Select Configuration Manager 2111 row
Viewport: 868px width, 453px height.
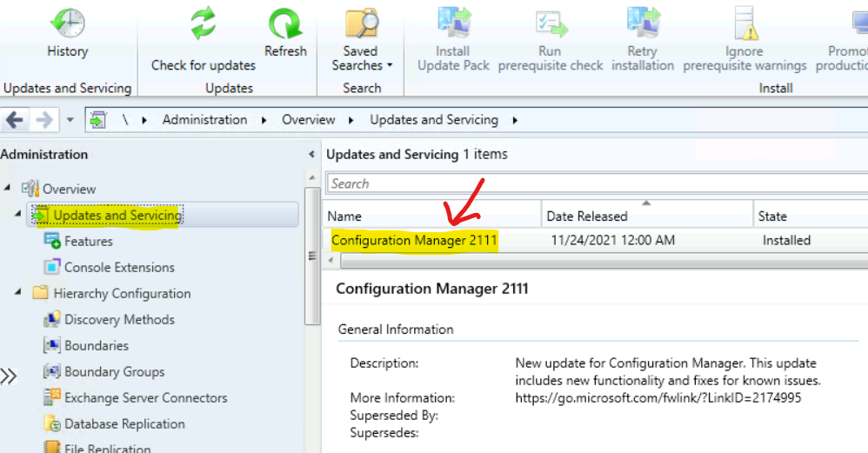coord(596,241)
